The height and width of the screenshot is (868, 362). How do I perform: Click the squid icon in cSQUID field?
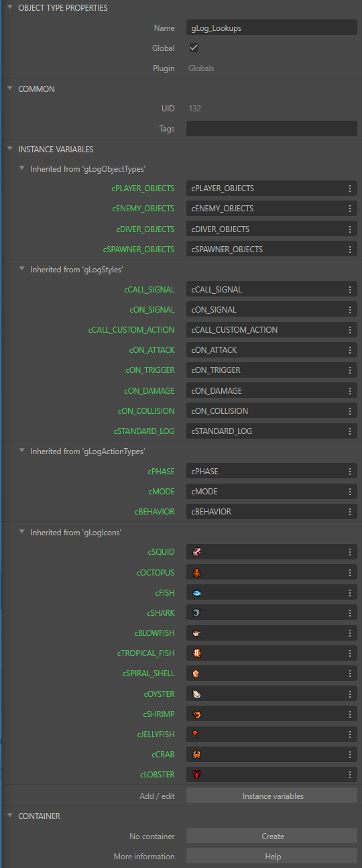coord(196,552)
